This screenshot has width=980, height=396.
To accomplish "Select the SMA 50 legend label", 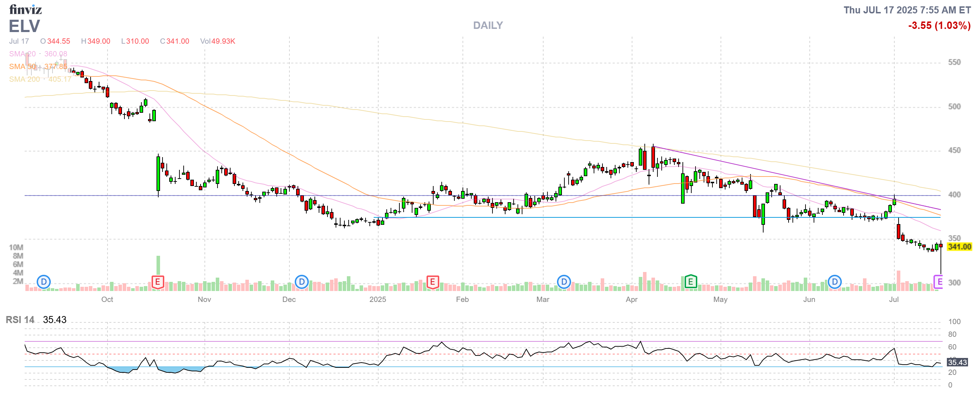I will click(x=23, y=67).
